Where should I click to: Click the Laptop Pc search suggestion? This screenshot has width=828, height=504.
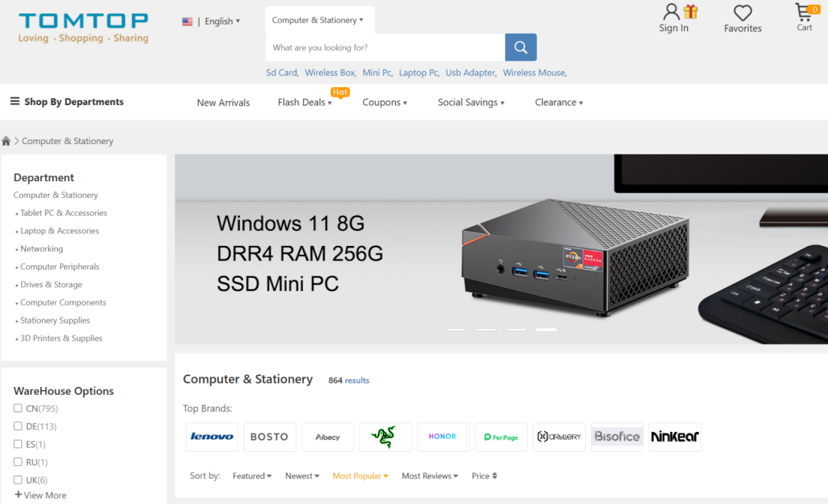(x=420, y=73)
